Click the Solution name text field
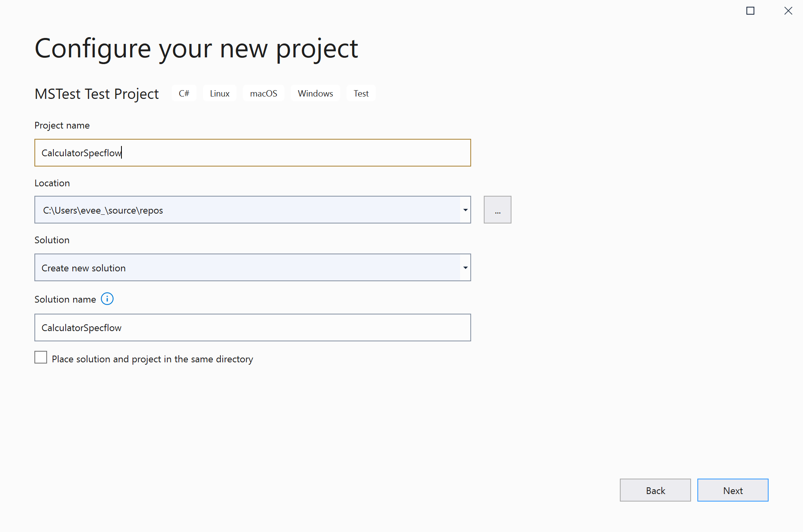This screenshot has height=532, width=803. [252, 328]
